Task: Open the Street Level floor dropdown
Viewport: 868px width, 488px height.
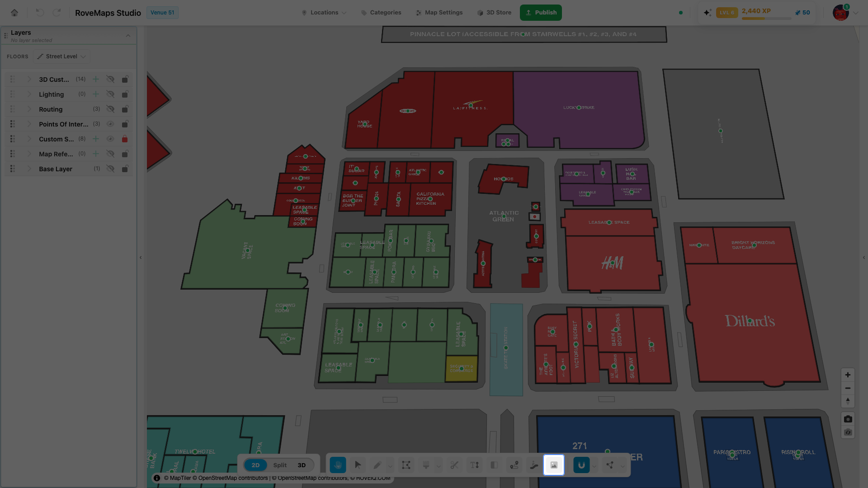Action: click(x=61, y=56)
